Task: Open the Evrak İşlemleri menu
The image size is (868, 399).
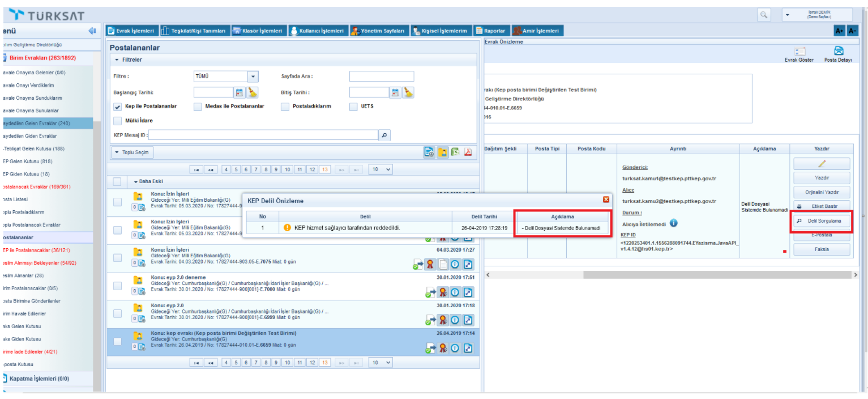Action: (x=131, y=31)
